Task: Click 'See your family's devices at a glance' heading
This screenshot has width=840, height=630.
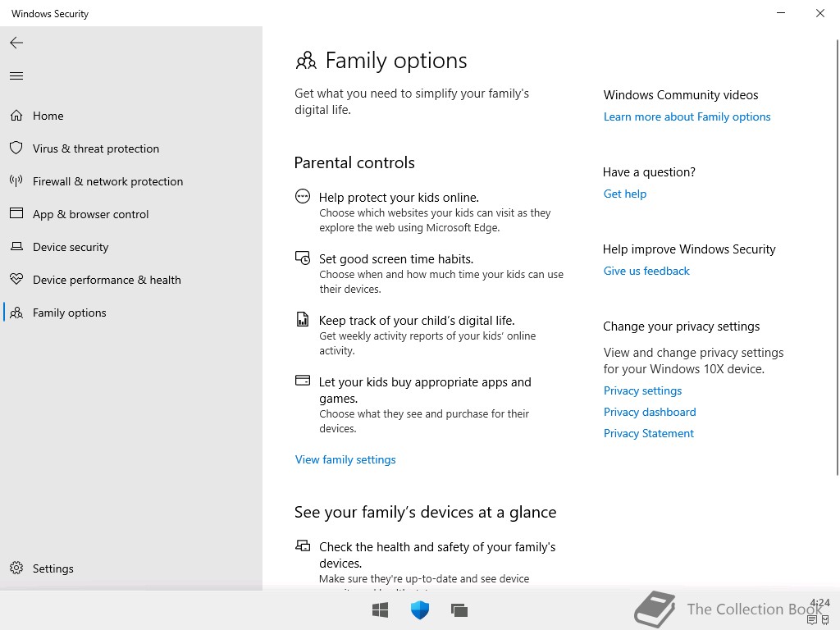Action: (x=426, y=512)
